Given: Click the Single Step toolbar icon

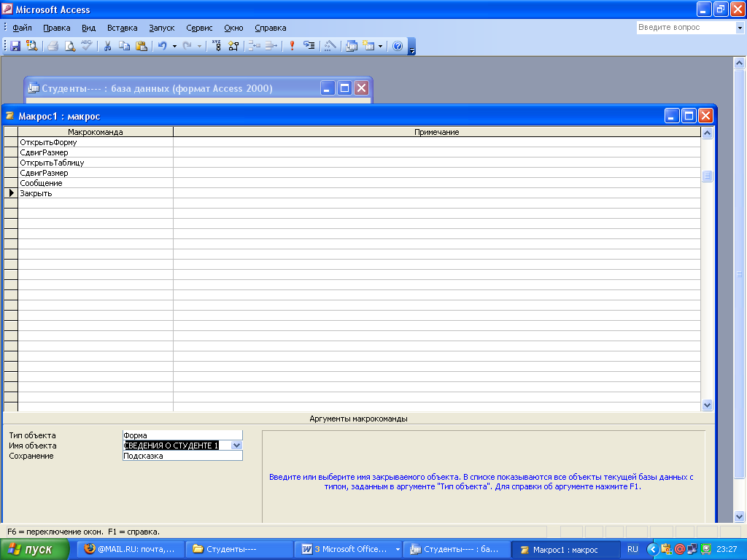Looking at the screenshot, I should point(309,46).
